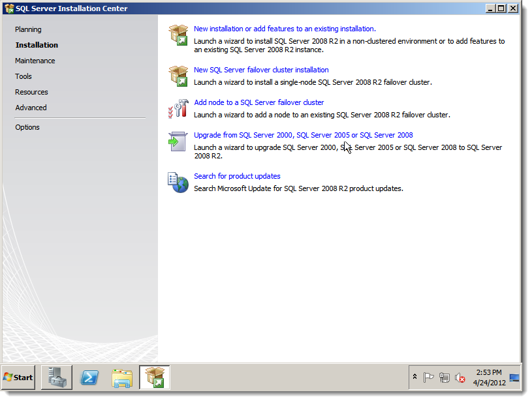Click the muted volume tray icon
The image size is (532, 401).
click(460, 378)
